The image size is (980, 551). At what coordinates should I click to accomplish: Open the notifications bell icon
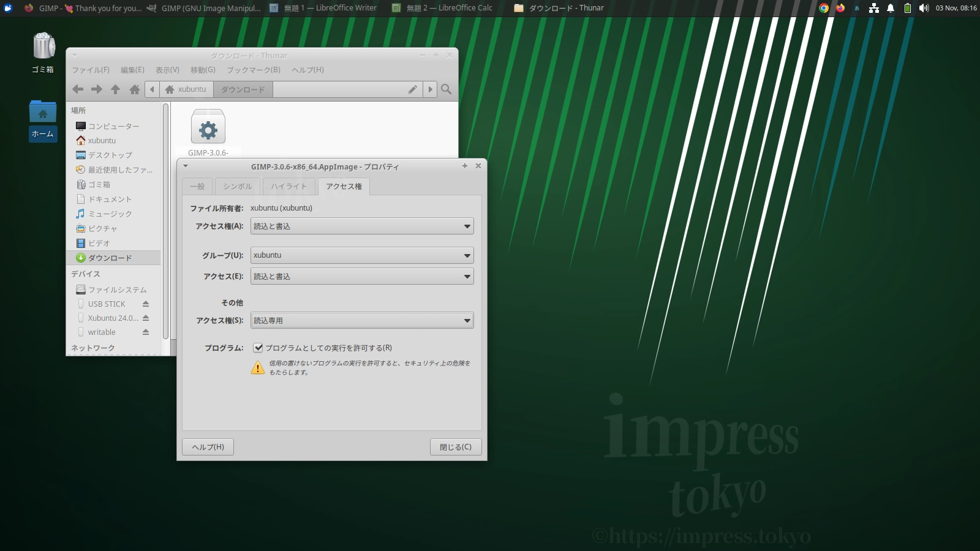(891, 8)
